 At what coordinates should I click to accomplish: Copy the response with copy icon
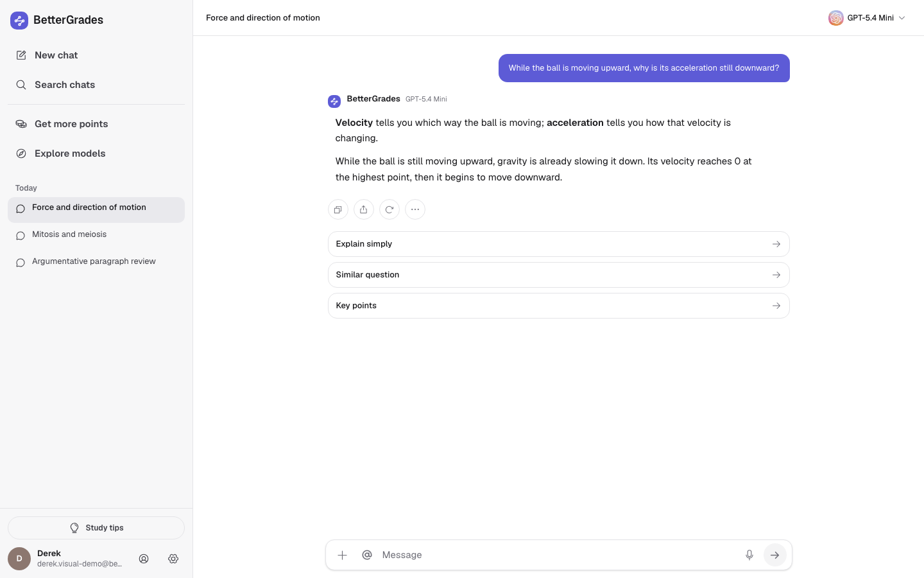pos(338,209)
